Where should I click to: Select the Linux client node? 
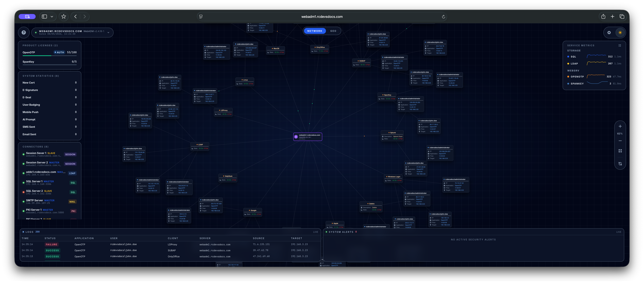point(245,82)
